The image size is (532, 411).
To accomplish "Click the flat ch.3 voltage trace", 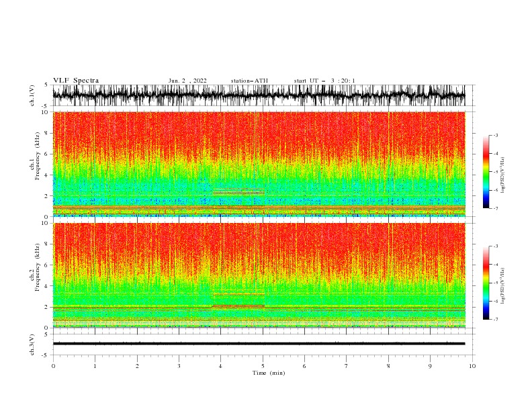I will tap(259, 344).
